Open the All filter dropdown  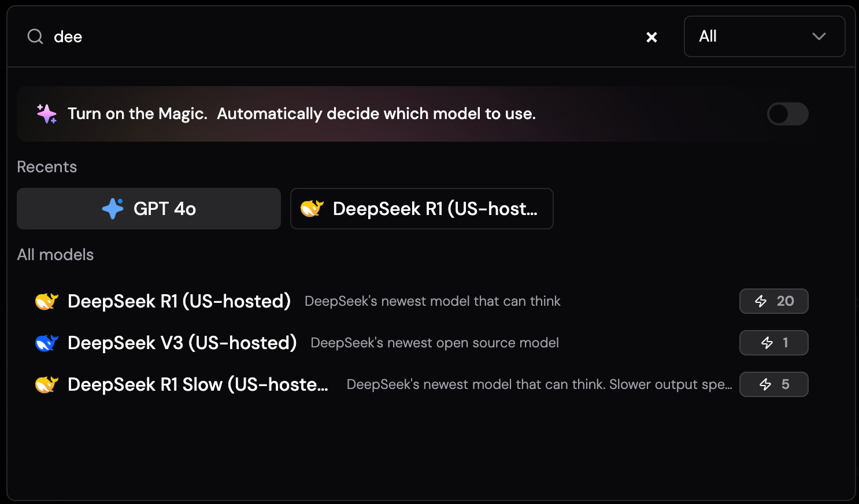[x=764, y=36]
